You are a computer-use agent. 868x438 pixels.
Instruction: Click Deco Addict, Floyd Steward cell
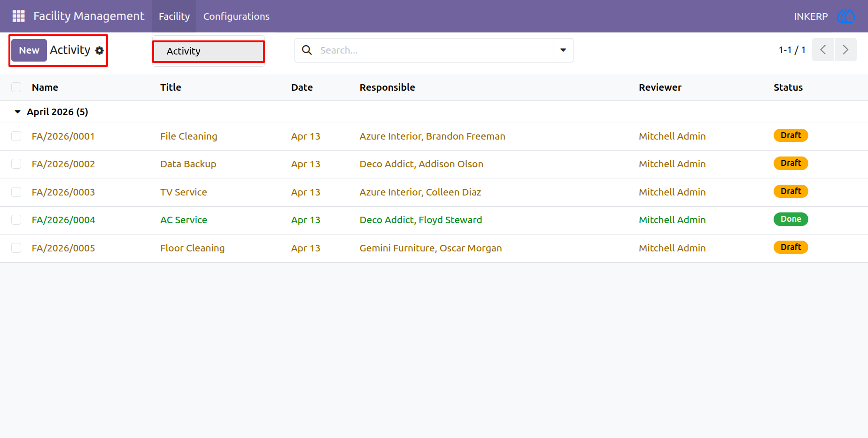coord(421,220)
